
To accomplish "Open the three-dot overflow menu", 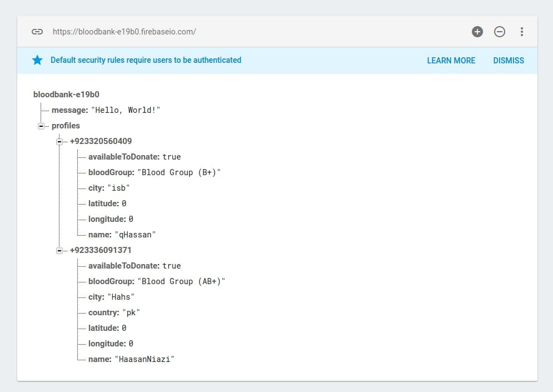I will pos(522,32).
